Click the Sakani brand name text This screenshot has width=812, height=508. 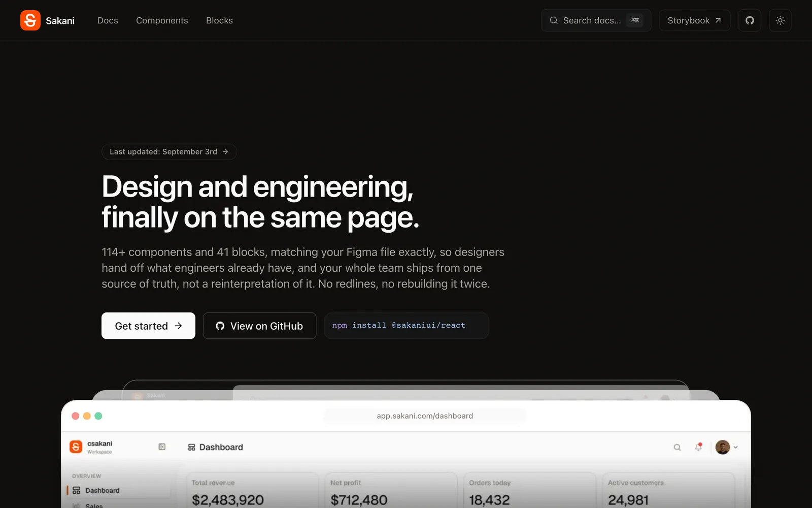(x=60, y=21)
